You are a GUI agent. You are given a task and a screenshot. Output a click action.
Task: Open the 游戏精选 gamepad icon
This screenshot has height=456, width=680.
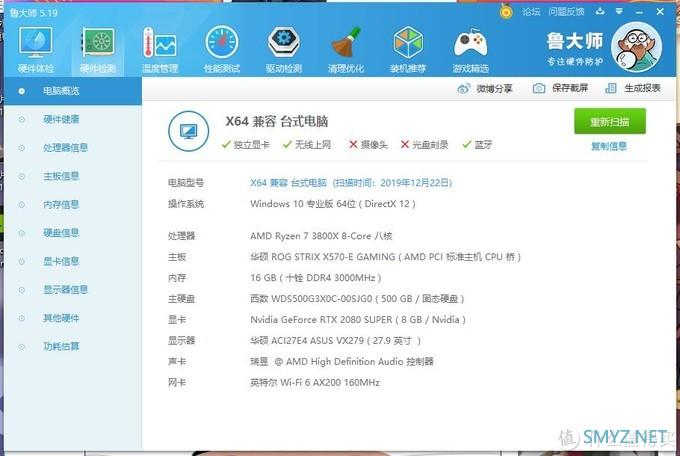click(x=471, y=49)
